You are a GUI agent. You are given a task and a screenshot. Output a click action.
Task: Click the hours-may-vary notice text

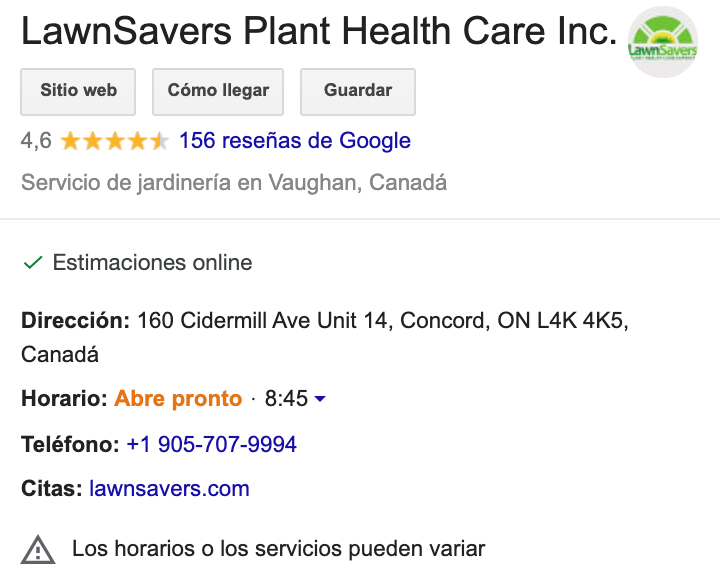278,549
